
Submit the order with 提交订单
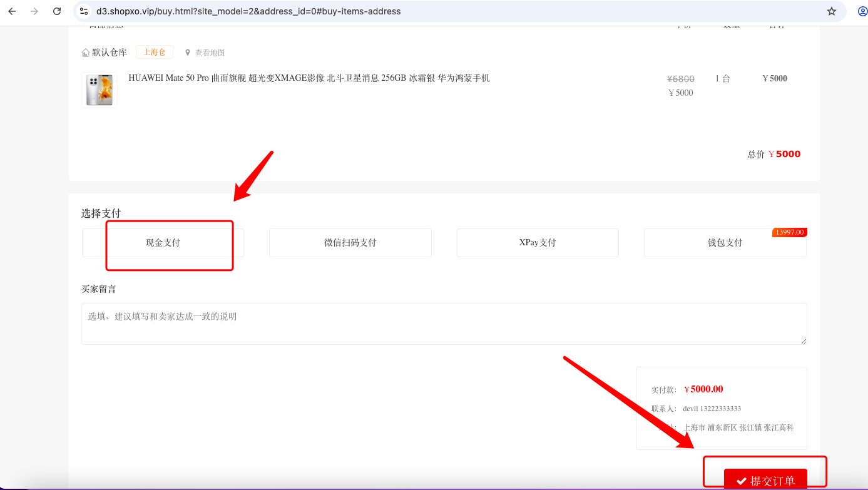(x=765, y=479)
